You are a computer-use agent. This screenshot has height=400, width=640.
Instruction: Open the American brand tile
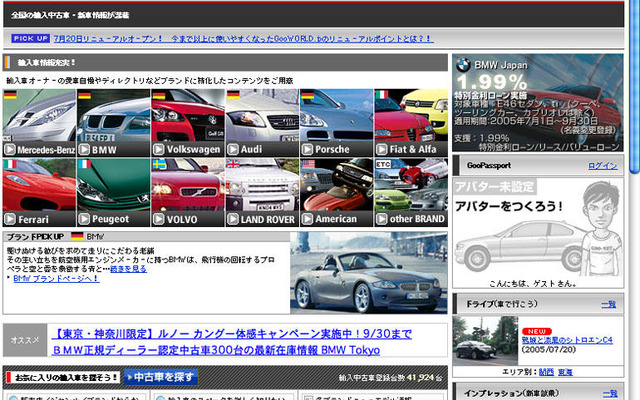pyautogui.click(x=336, y=193)
